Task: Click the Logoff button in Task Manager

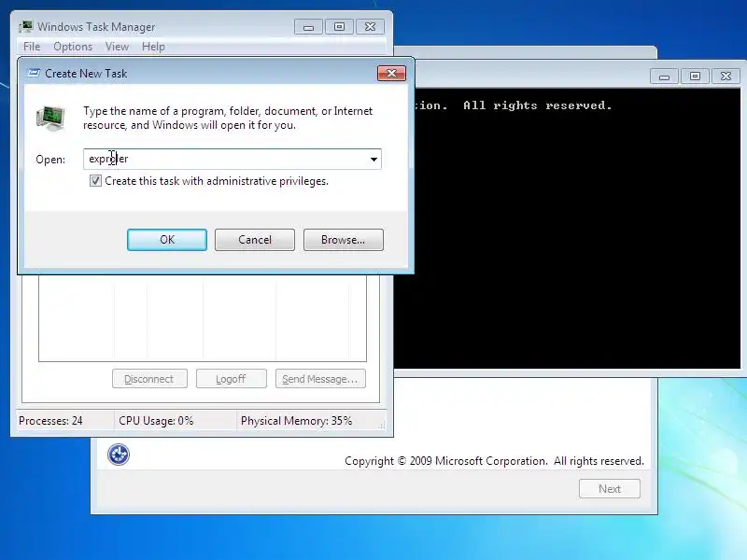Action: (231, 379)
